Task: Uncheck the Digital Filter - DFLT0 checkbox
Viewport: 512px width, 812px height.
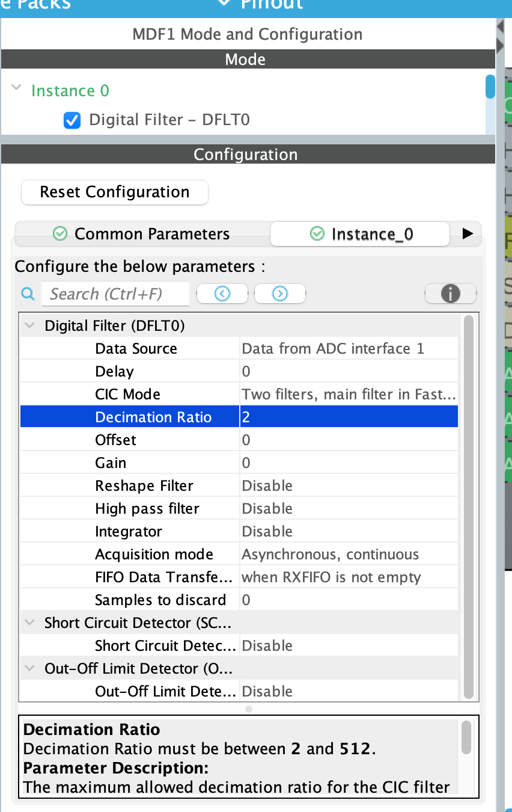Action: click(72, 120)
